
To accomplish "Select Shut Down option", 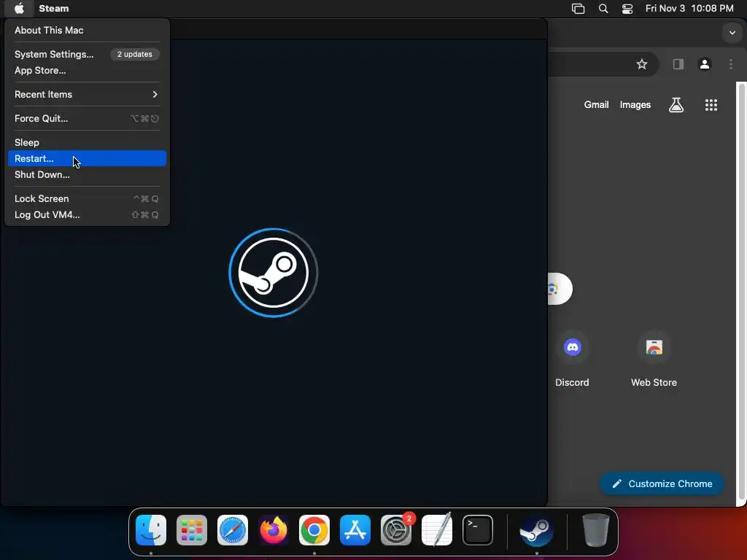I will [88, 175].
